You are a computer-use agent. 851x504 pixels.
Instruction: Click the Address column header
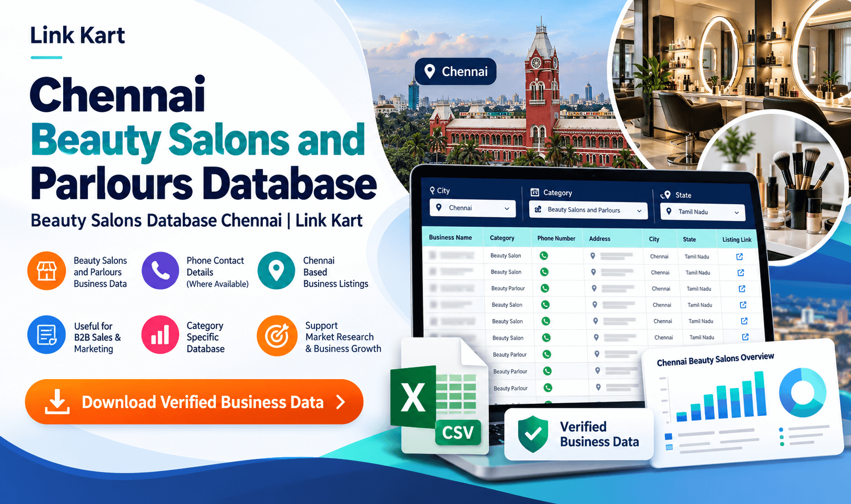point(600,239)
